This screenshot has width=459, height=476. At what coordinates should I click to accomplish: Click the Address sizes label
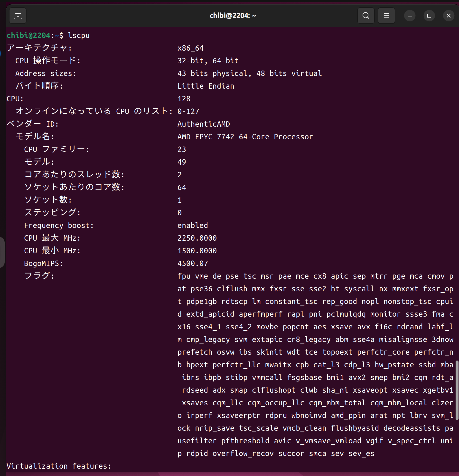(46, 74)
